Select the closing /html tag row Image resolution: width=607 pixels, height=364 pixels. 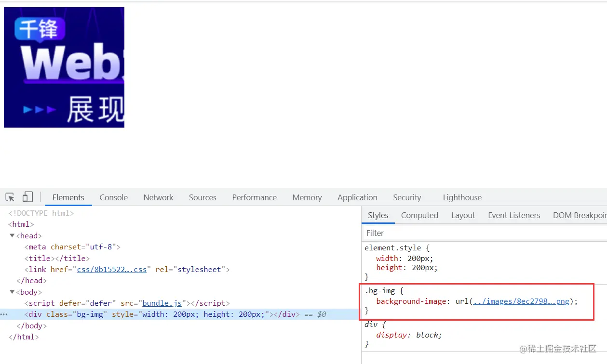[x=23, y=337]
